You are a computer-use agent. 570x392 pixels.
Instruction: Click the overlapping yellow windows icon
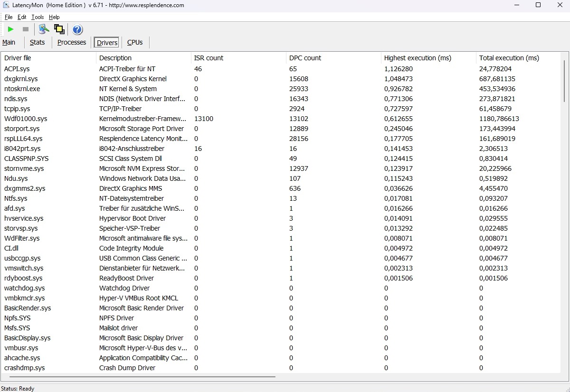59,29
